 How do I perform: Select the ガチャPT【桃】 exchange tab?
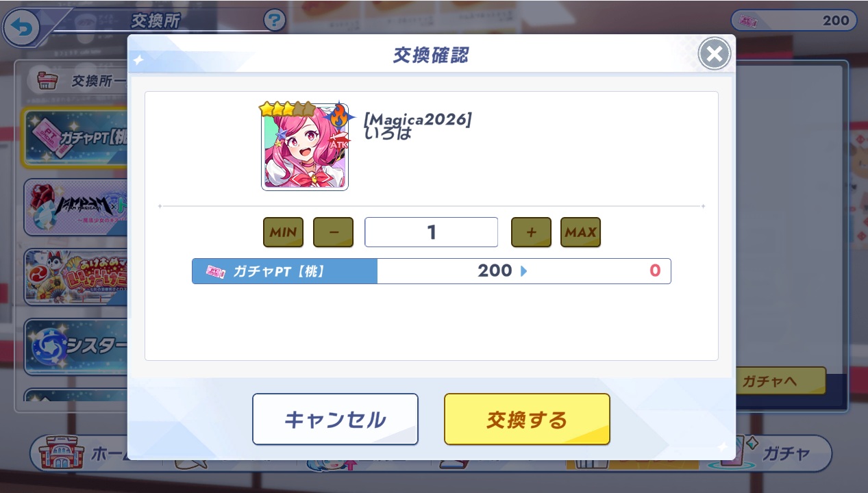point(74,138)
